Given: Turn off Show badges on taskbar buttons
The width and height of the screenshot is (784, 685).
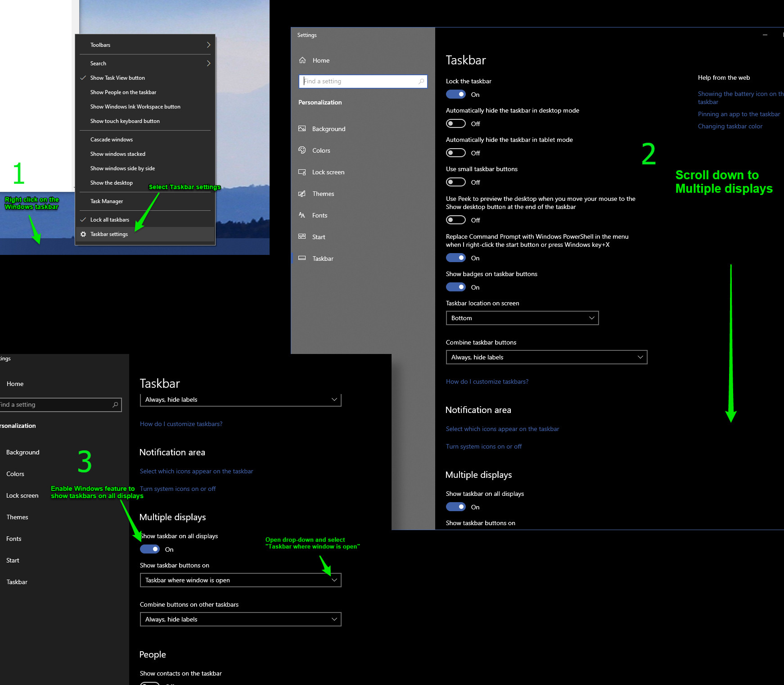Looking at the screenshot, I should 455,287.
